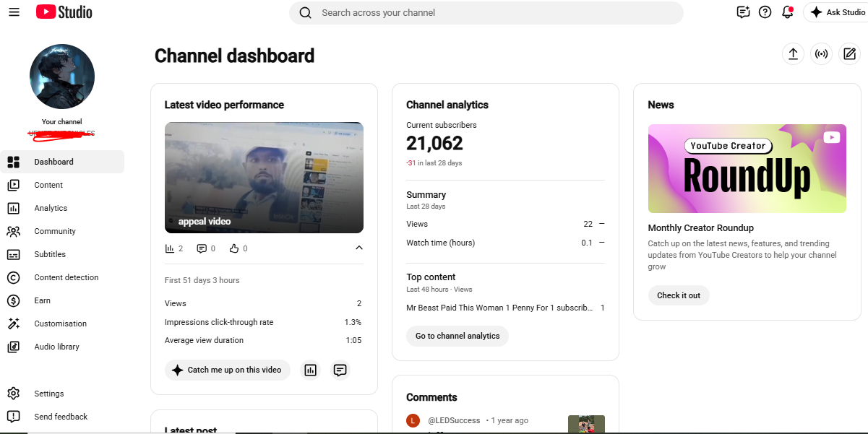Click the Check it out button
Image resolution: width=868 pixels, height=434 pixels.
[679, 295]
